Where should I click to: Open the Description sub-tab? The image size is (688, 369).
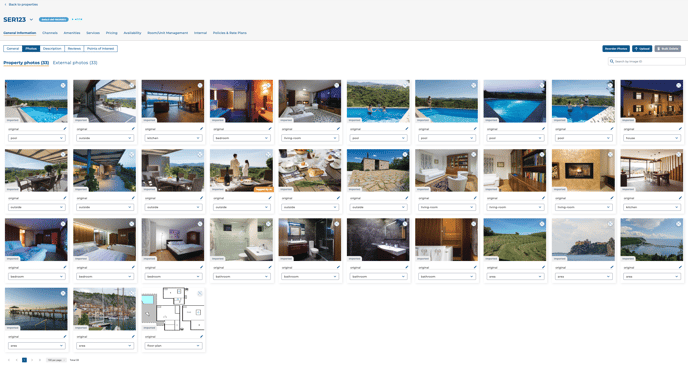52,49
